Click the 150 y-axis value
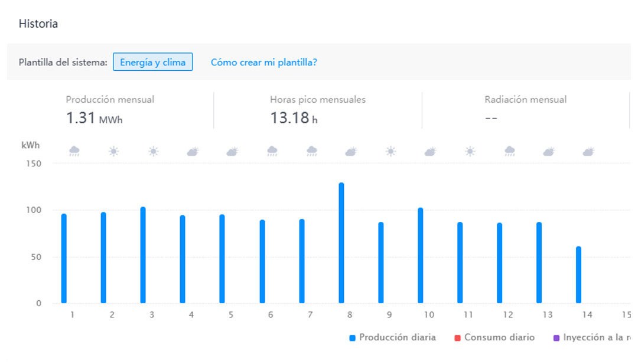Viewport: 638px width, 364px height. point(34,164)
